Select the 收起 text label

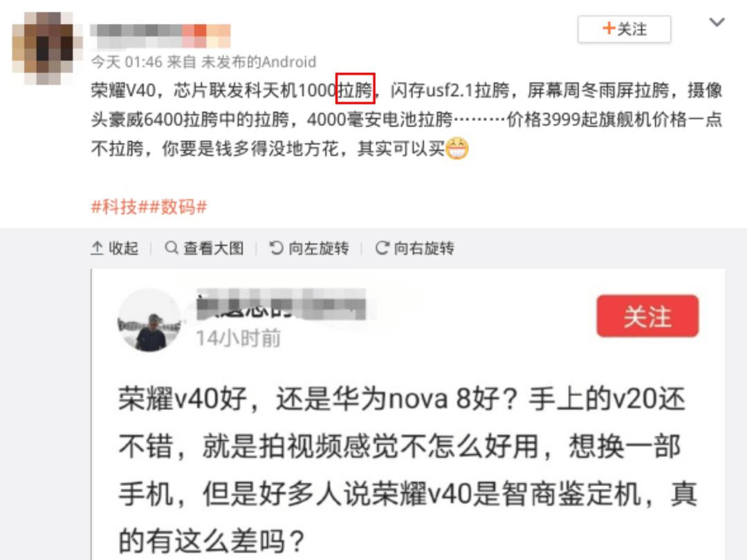123,248
